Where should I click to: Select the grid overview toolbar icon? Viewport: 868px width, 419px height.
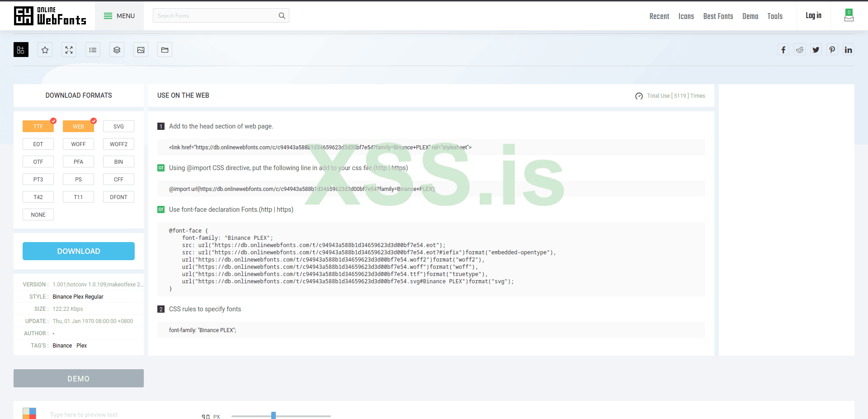tap(21, 50)
